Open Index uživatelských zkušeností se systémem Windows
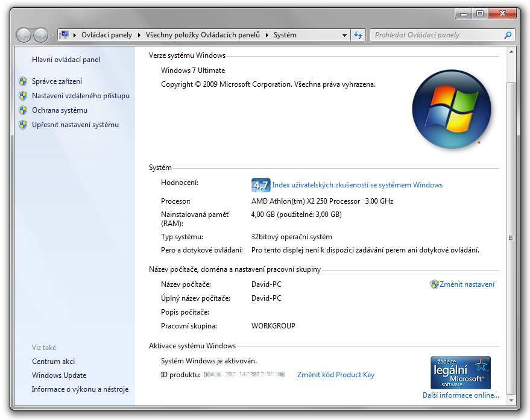 click(358, 185)
